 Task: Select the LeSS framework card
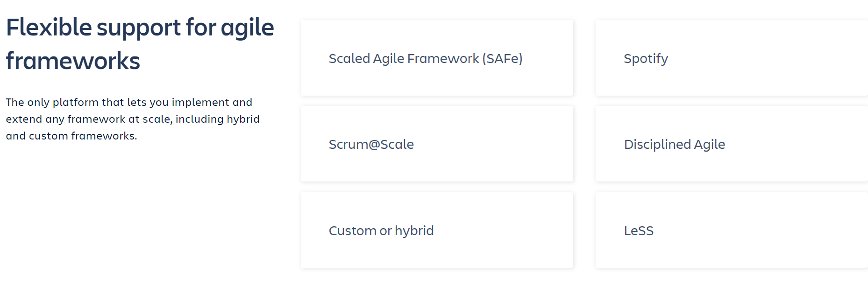(x=732, y=230)
